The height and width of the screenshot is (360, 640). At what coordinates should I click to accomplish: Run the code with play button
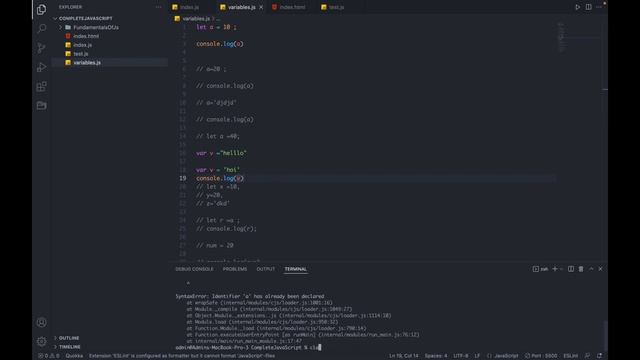(577, 7)
